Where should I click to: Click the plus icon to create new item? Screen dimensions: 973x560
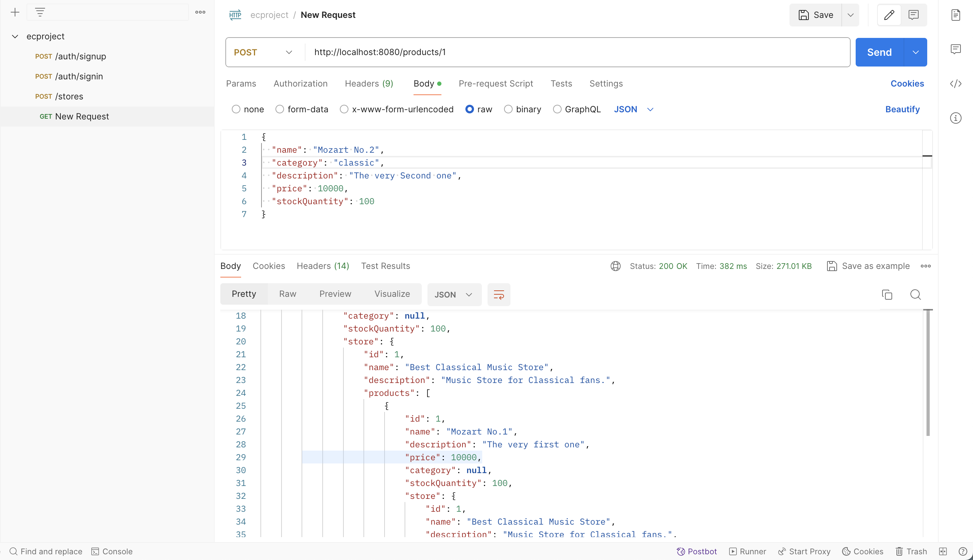[x=15, y=12]
